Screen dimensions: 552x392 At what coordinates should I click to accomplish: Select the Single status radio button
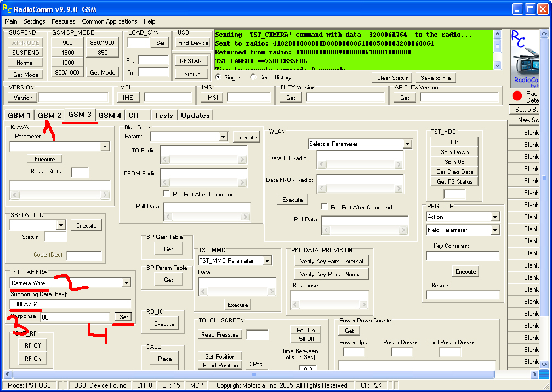pos(219,77)
